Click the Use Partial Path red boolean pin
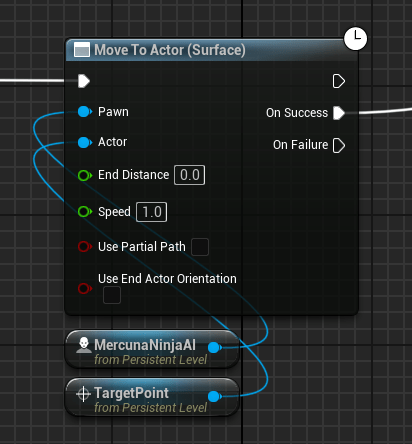This screenshot has height=444, width=412. click(x=85, y=247)
